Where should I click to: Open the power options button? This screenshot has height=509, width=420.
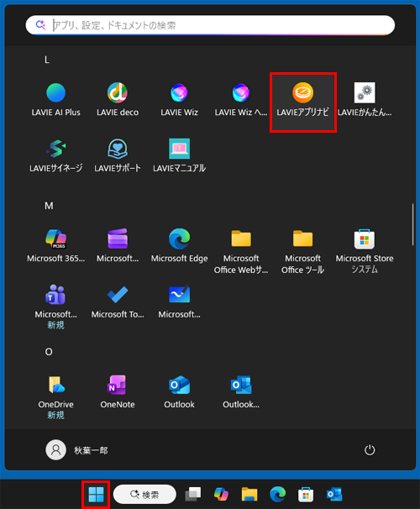(370, 450)
